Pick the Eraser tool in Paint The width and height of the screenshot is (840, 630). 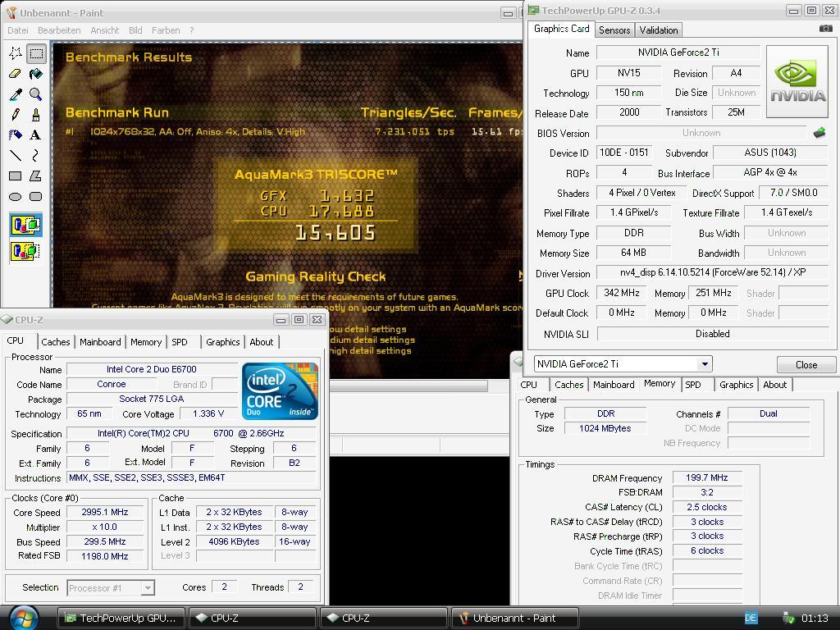tap(16, 73)
